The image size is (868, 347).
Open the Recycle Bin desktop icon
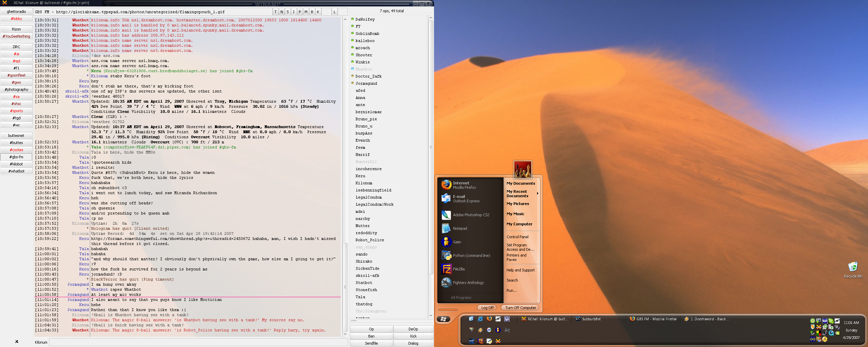(x=853, y=270)
